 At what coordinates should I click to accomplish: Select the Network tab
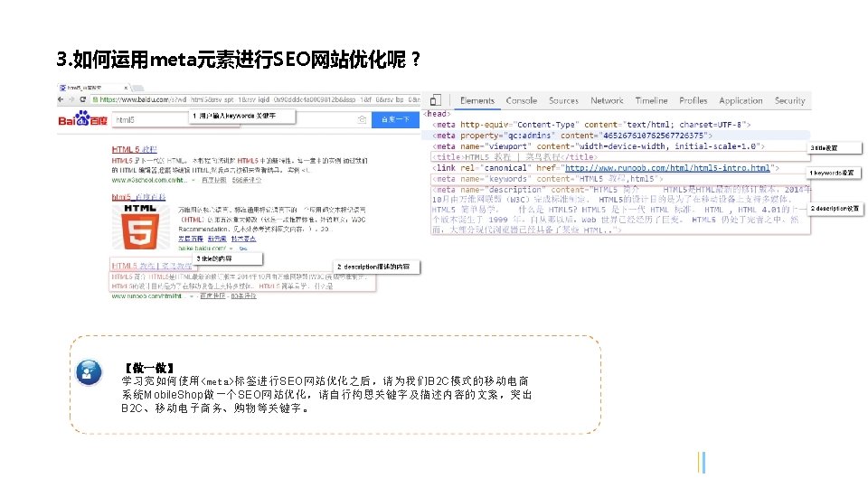tap(607, 100)
